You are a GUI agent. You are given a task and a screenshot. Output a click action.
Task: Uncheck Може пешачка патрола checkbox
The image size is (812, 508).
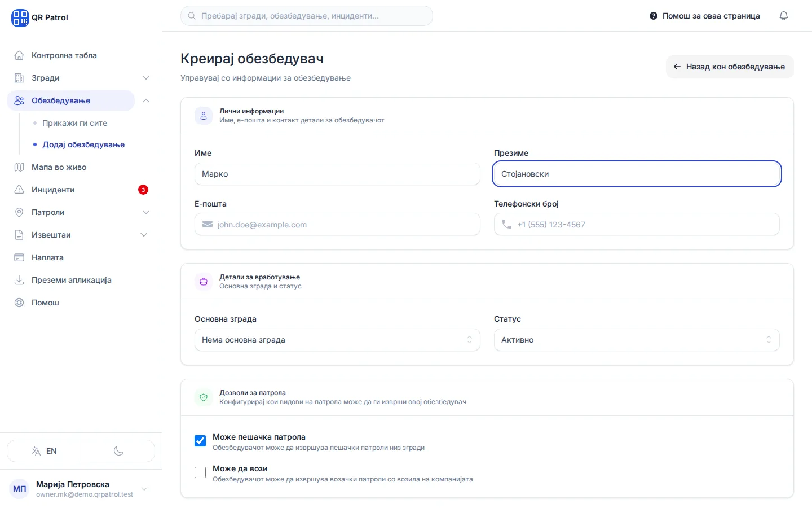point(200,441)
